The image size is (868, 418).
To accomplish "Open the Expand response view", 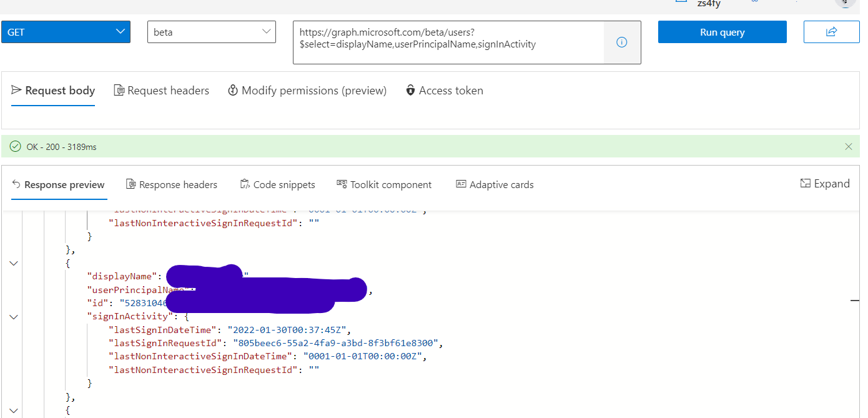I will tap(825, 183).
